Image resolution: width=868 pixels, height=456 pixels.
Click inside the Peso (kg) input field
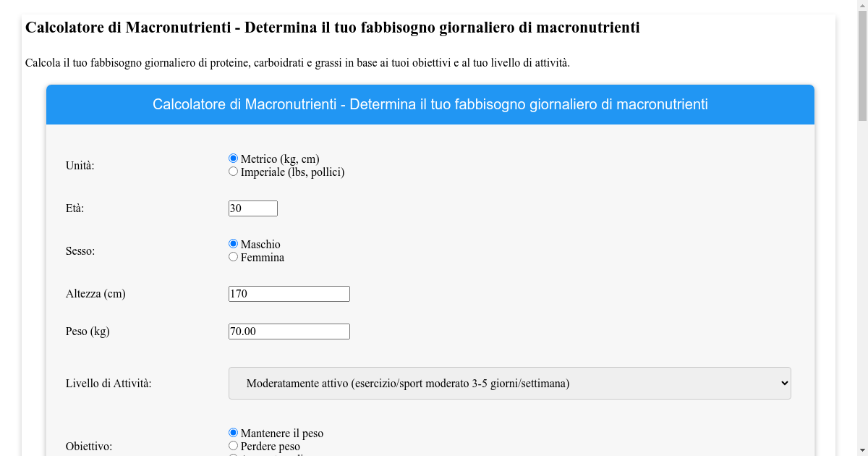coord(289,331)
